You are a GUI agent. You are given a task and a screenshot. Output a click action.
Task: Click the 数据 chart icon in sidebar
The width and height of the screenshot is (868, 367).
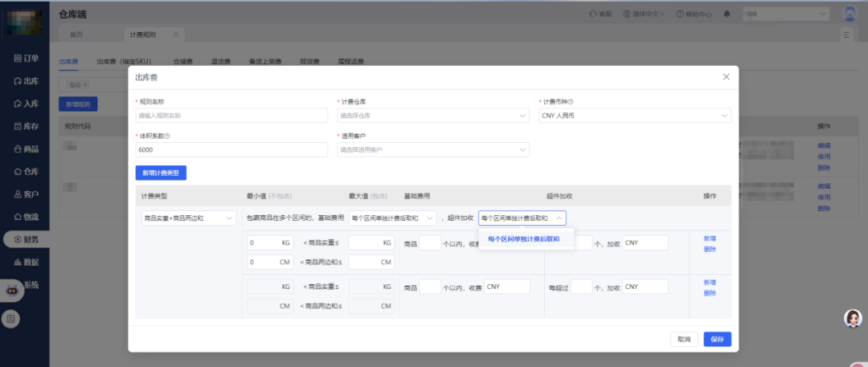point(18,262)
